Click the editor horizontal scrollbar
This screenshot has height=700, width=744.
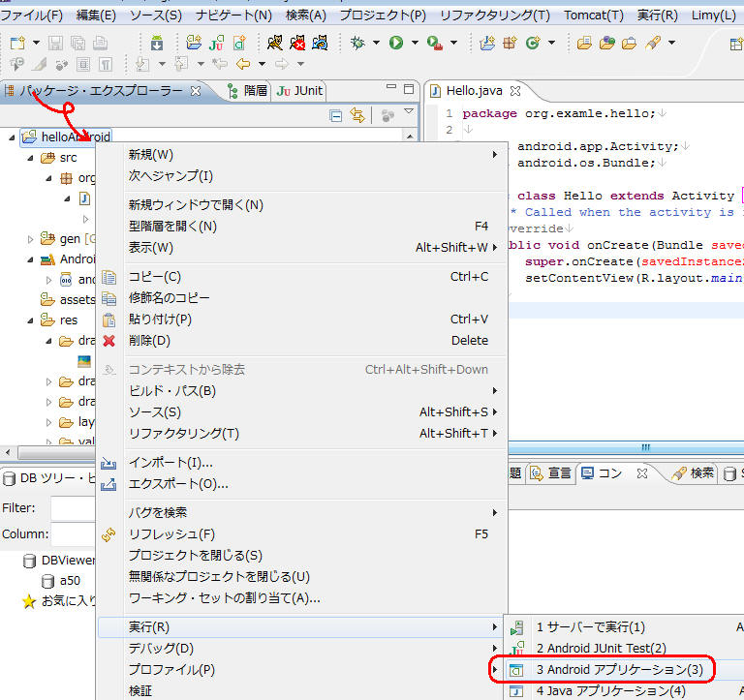click(x=644, y=447)
